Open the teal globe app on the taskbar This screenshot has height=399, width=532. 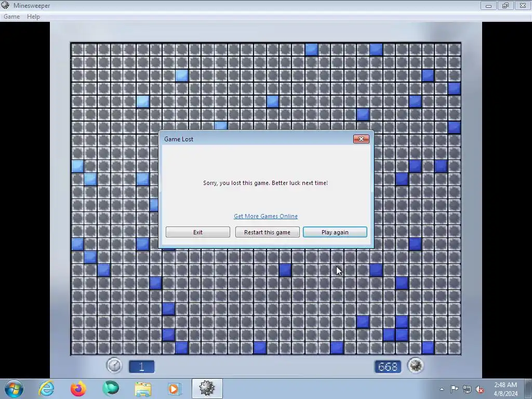(x=111, y=389)
